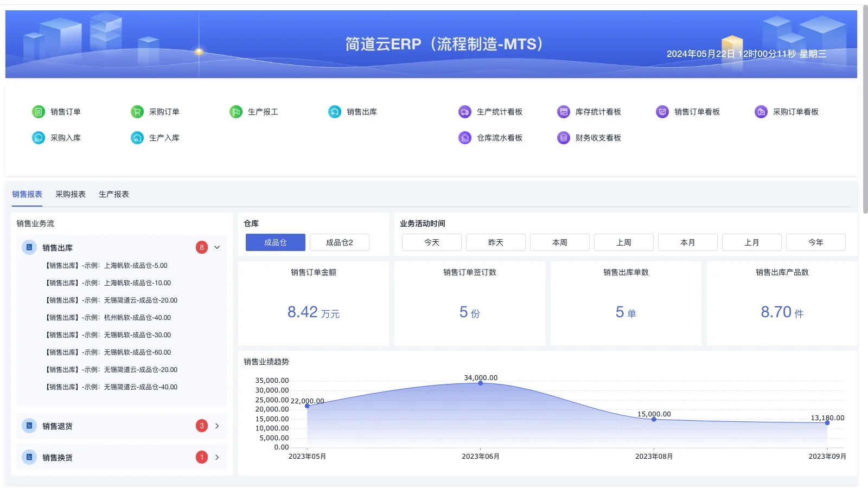Select the 成品仓2 warehouse toggle
The image size is (868, 488).
click(x=339, y=242)
